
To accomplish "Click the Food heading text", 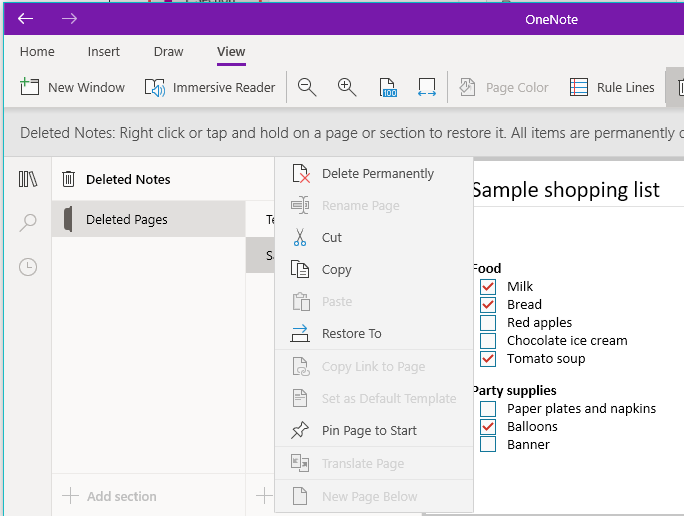I will click(487, 268).
